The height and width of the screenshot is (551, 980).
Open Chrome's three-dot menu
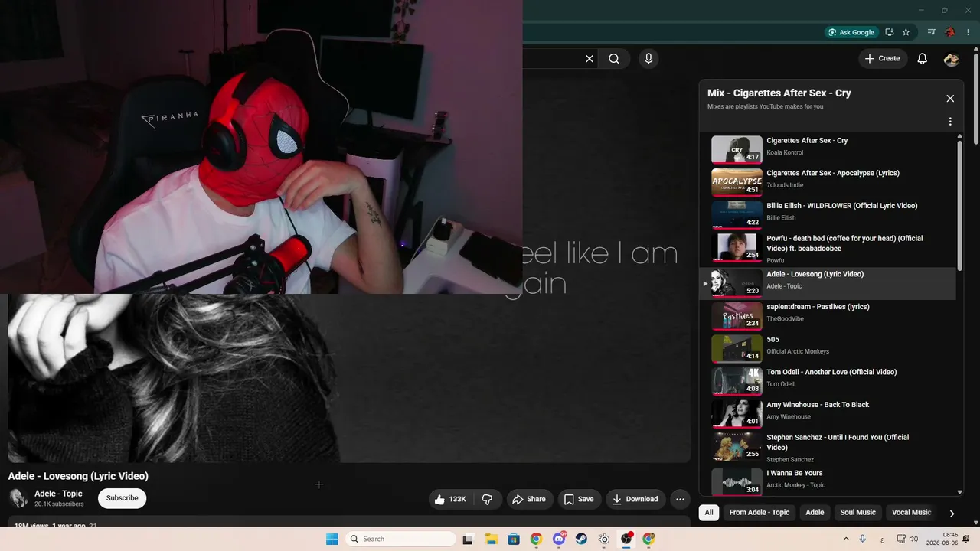click(969, 32)
